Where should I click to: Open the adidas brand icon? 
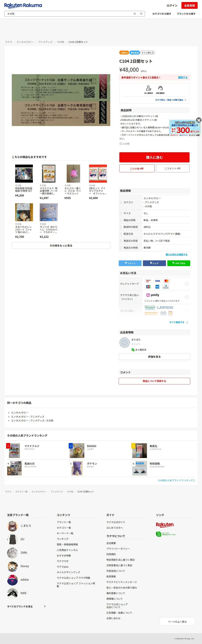(x=12, y=580)
